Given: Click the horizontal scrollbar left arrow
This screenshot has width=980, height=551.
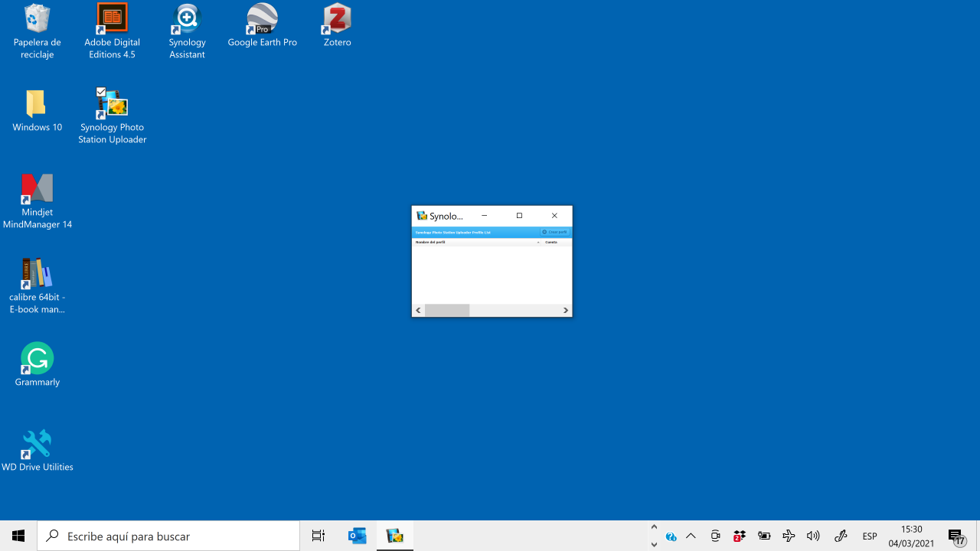Looking at the screenshot, I should click(x=418, y=310).
